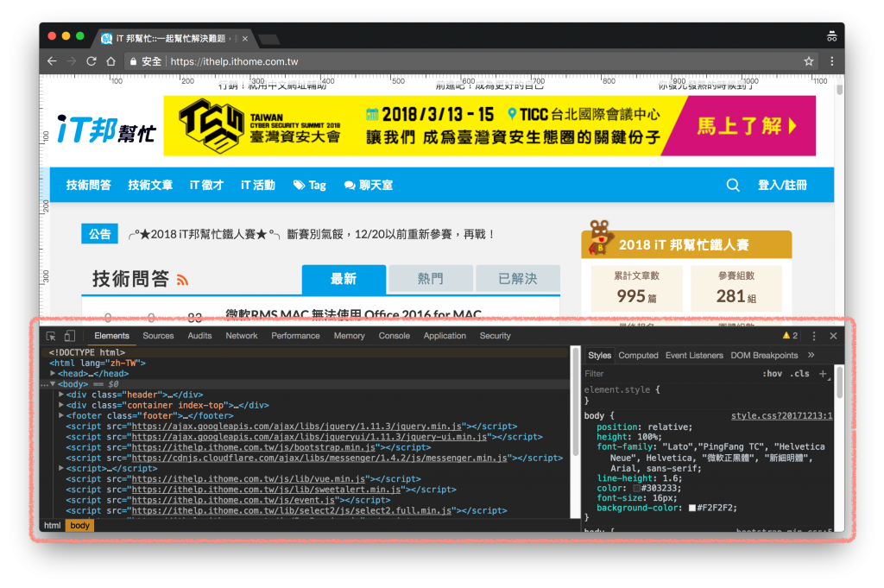Screen dimensions: 884x588
Task: Expand div class header node
Action: (61, 395)
